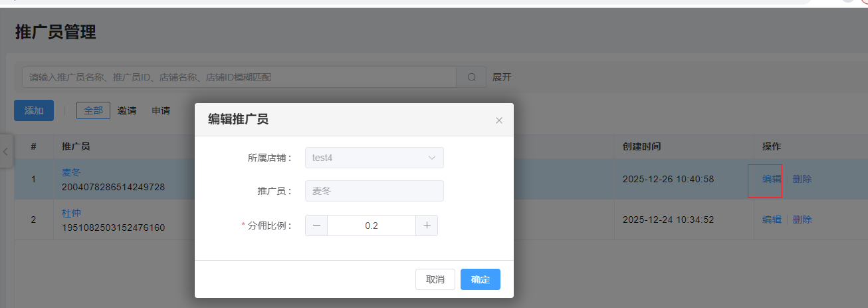Open the 麦冬 promoter name link
The image size is (868, 308).
[x=71, y=172]
